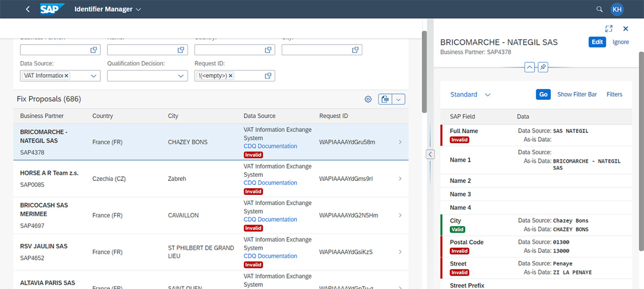This screenshot has height=289, width=644.
Task: Close the detail panel
Action: tap(625, 28)
